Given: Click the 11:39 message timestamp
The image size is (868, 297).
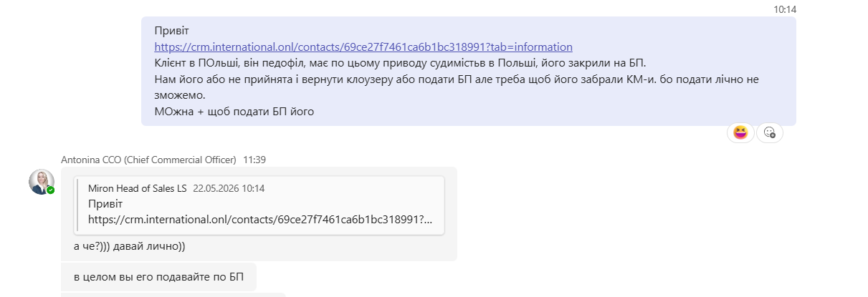Looking at the screenshot, I should pyautogui.click(x=254, y=160).
